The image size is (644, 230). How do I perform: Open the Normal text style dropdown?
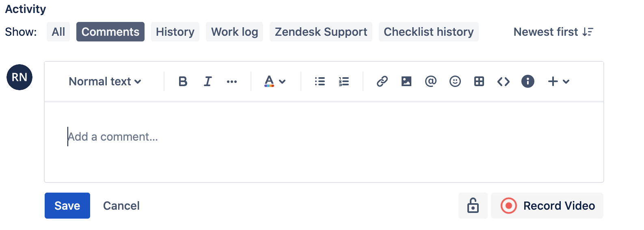tap(105, 82)
